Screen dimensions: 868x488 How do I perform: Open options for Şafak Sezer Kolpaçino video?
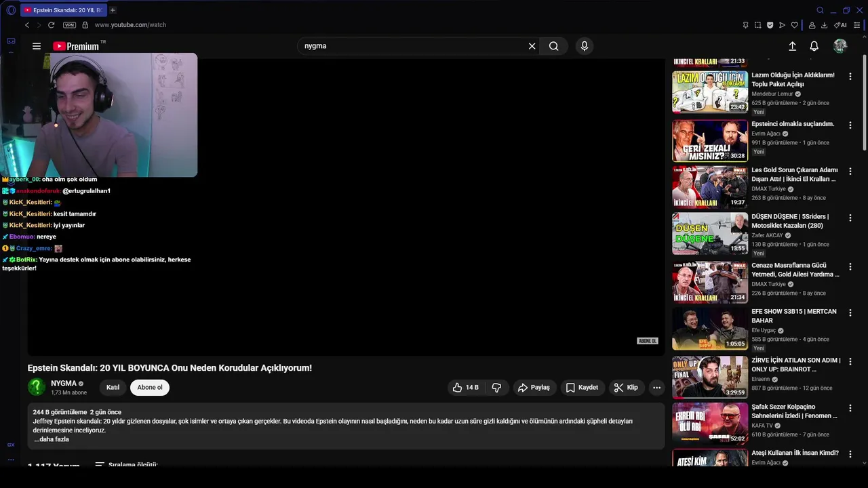coord(850,409)
